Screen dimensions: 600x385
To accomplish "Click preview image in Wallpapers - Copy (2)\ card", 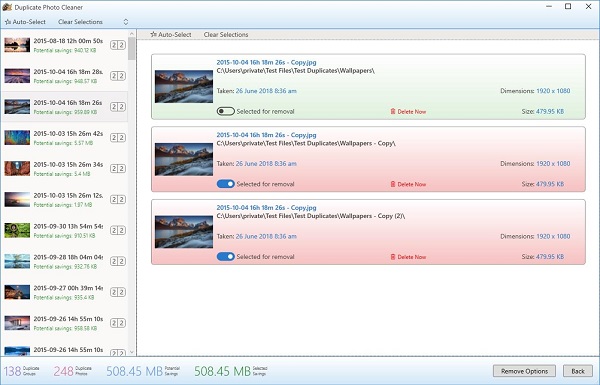I will pos(184,232).
